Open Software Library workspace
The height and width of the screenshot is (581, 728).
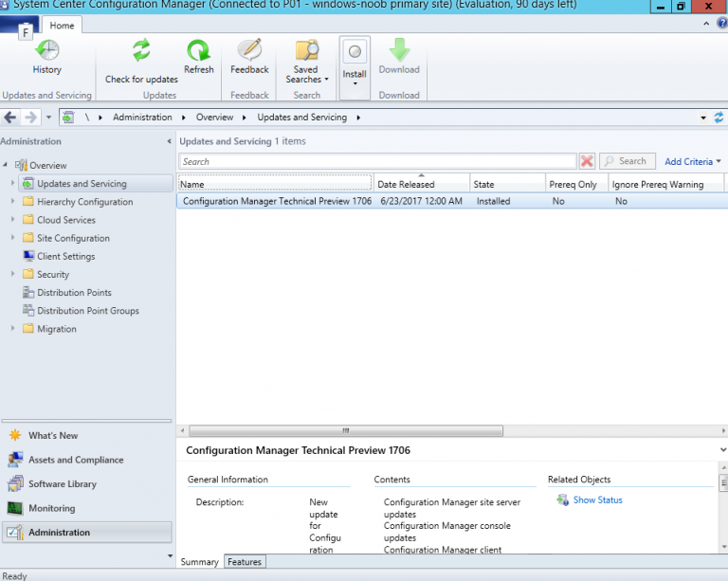[87, 483]
